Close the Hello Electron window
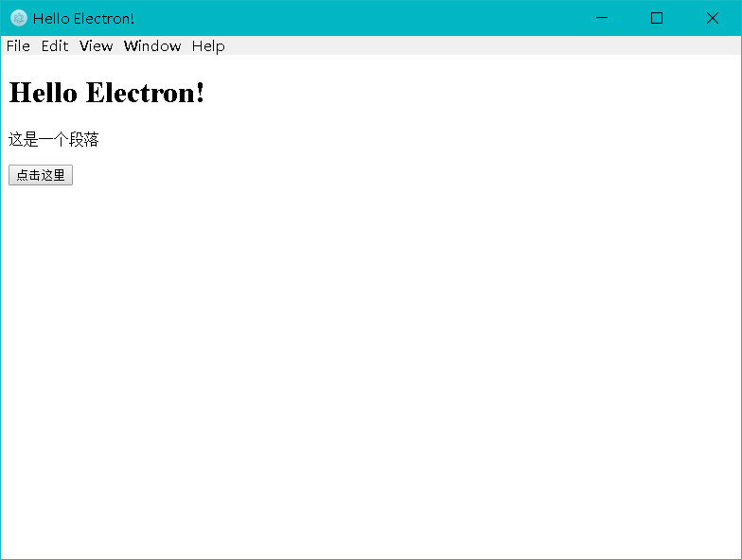The image size is (742, 560). 713,18
